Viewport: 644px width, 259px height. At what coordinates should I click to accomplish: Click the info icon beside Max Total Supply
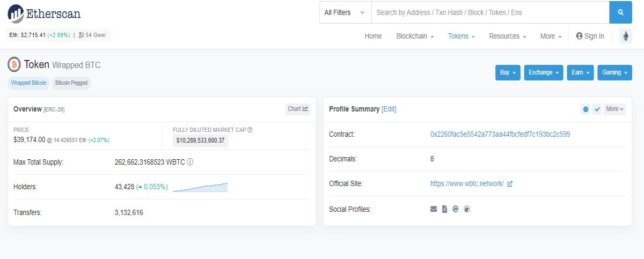point(190,162)
